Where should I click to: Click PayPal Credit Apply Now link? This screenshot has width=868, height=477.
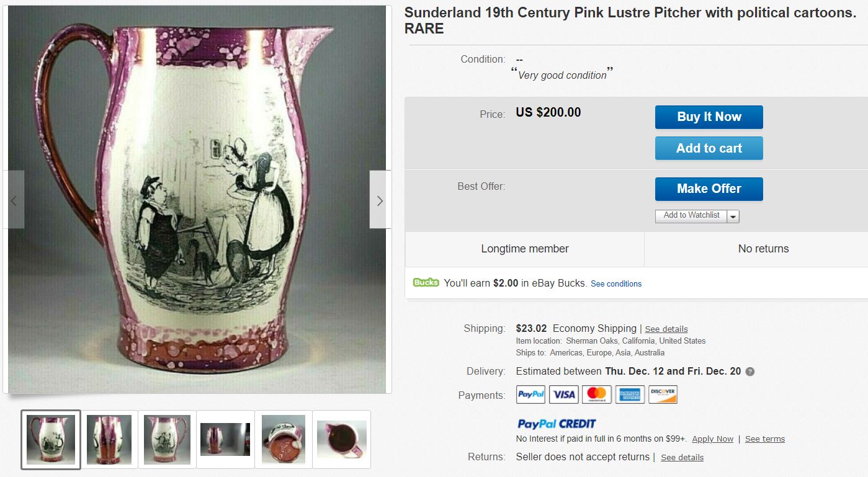(712, 439)
